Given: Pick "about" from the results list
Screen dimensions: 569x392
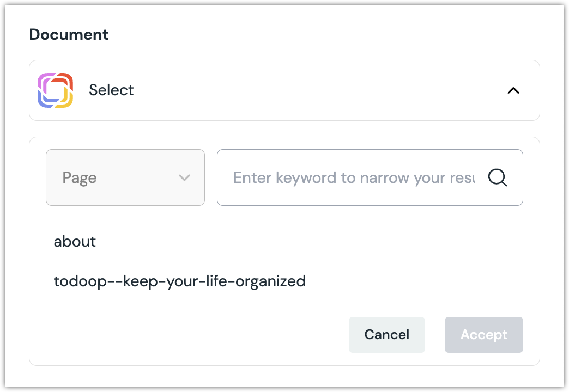Looking at the screenshot, I should coord(75,242).
